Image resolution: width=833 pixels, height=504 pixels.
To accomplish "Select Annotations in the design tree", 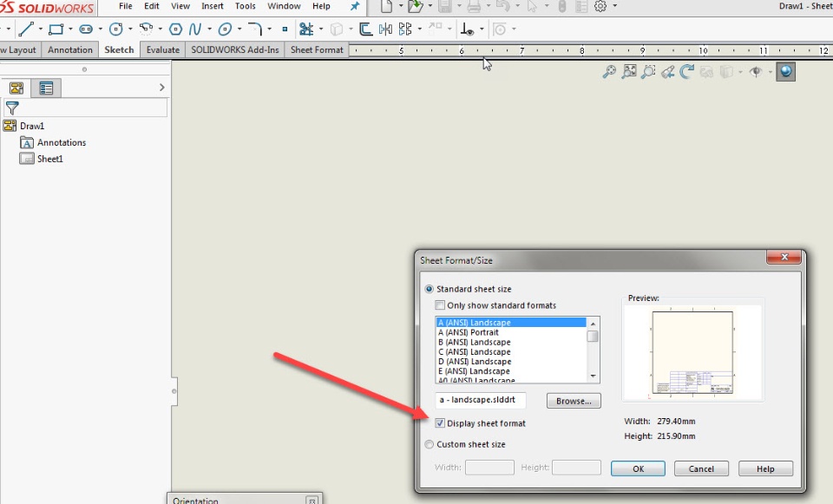I will (61, 142).
